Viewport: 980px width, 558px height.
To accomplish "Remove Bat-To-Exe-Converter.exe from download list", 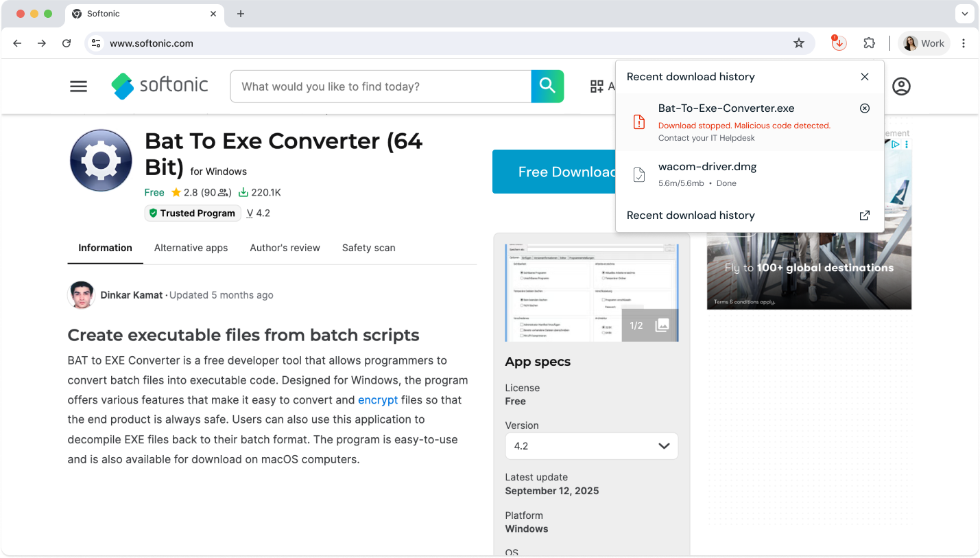I will click(865, 108).
